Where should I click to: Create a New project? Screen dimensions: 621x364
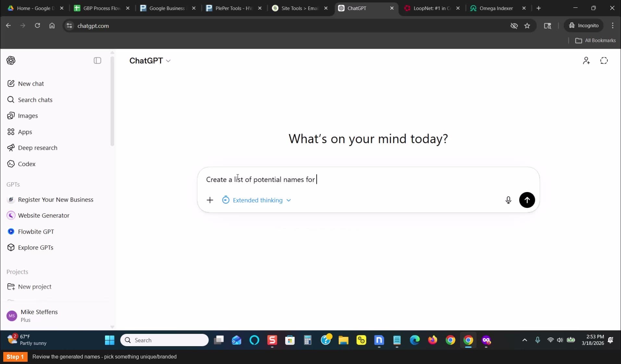coord(29,287)
